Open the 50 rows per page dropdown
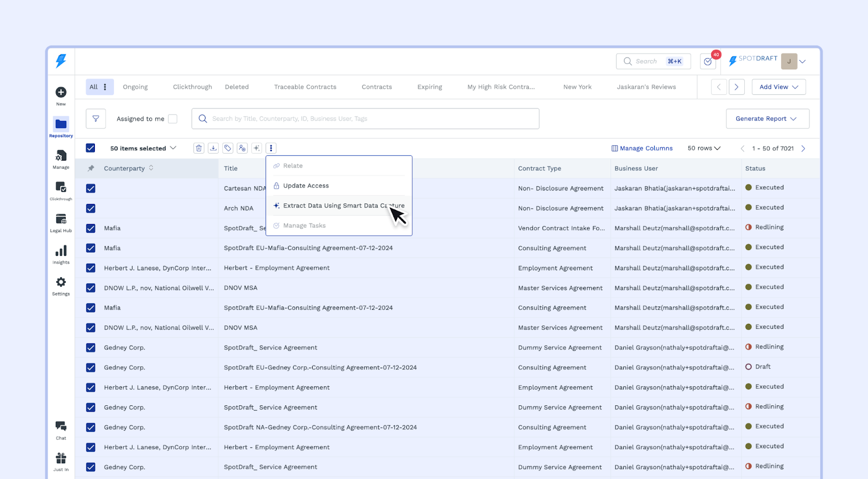Image resolution: width=868 pixels, height=479 pixels. point(704,148)
